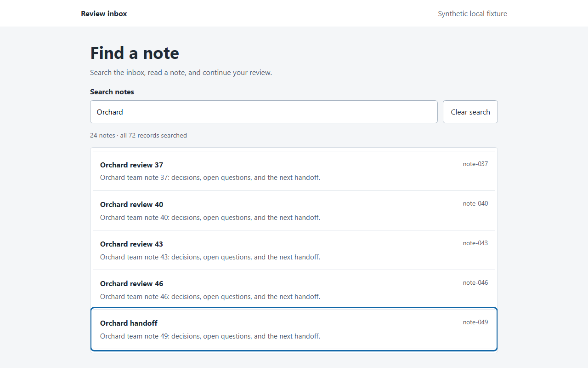This screenshot has height=368, width=588.
Task: Click the Orchard team note 37 description
Action: (210, 178)
